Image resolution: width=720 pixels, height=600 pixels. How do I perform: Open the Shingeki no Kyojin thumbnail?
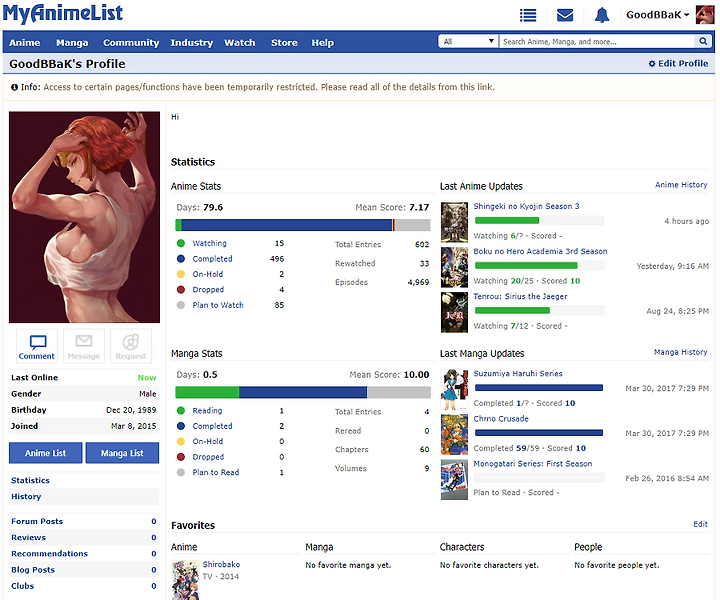pyautogui.click(x=454, y=222)
